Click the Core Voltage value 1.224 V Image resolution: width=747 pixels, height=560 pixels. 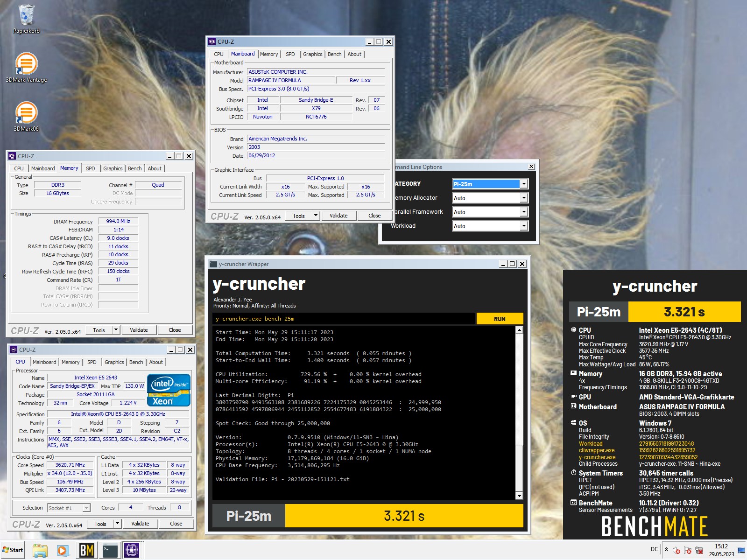[128, 403]
